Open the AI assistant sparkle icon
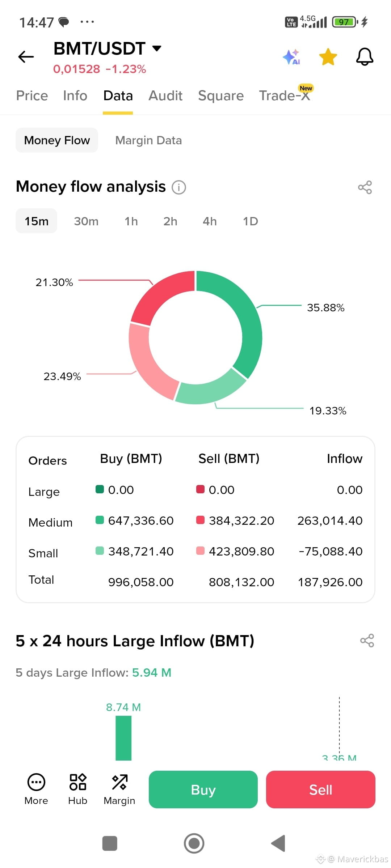This screenshot has height=868, width=391. tap(291, 57)
